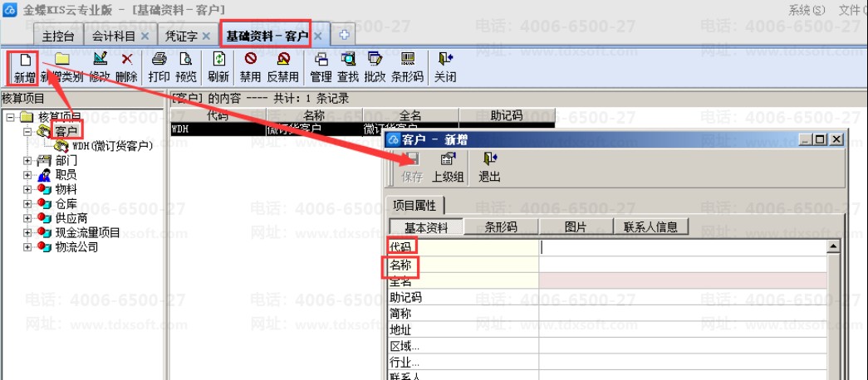This screenshot has width=868, height=380.
Task: Select the 现金流量项目 tree item
Action: (x=87, y=232)
